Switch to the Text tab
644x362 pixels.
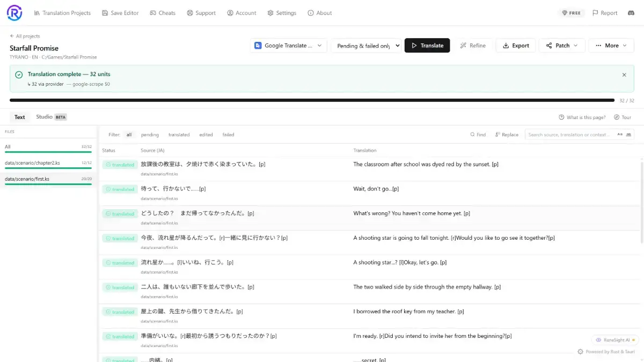point(20,117)
